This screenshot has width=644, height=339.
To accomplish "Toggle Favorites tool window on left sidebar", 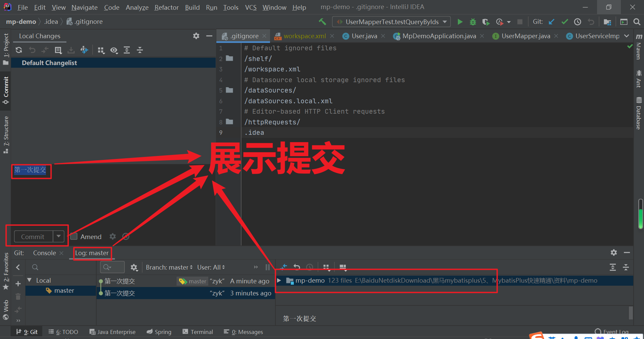I will tap(6, 271).
